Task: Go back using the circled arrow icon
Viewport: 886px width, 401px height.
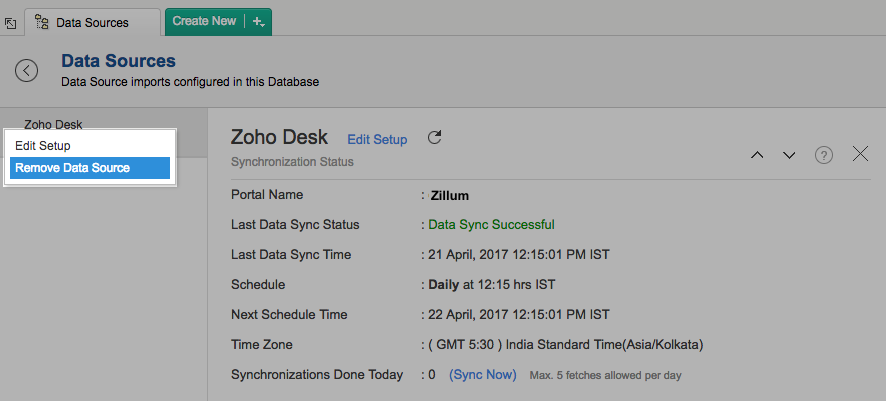Action: [x=27, y=70]
